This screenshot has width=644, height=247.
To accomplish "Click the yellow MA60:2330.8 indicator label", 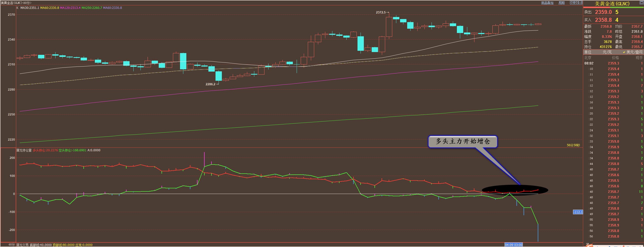I will point(50,8).
